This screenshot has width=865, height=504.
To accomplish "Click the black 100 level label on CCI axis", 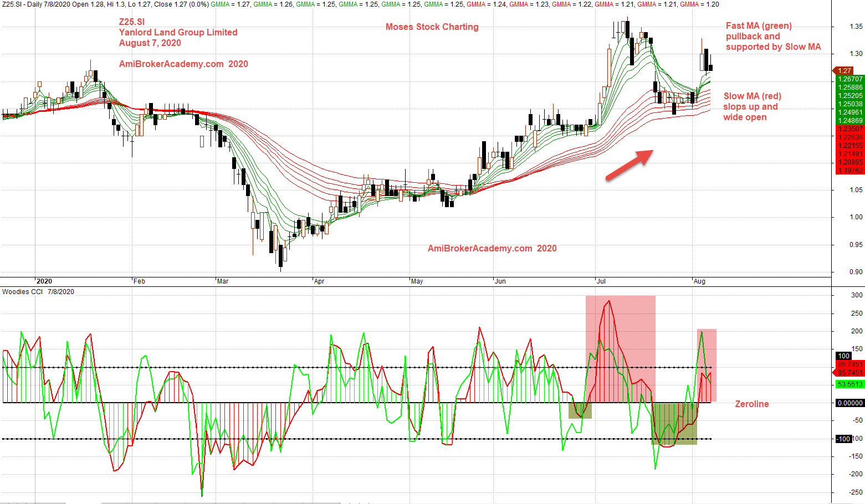I will tap(843, 356).
